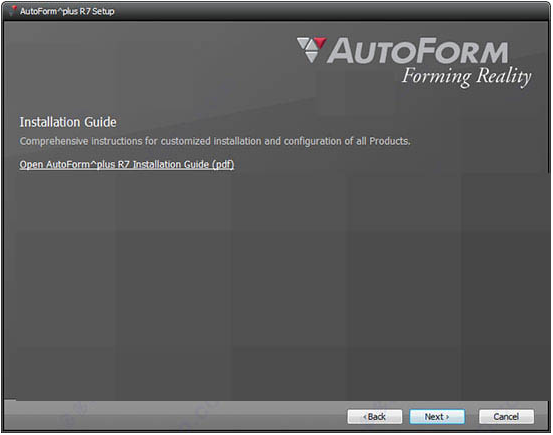
Task: Click the (pdf) portion of the guide link
Action: (223, 165)
